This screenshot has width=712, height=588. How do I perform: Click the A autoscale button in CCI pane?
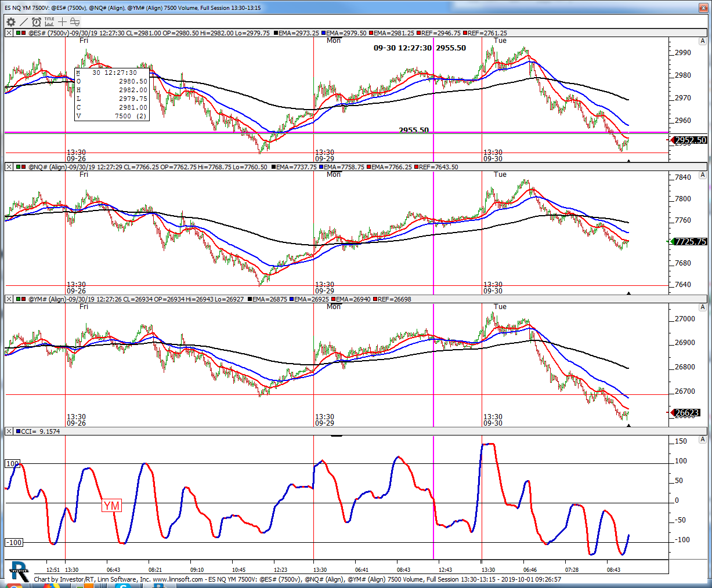(x=703, y=440)
